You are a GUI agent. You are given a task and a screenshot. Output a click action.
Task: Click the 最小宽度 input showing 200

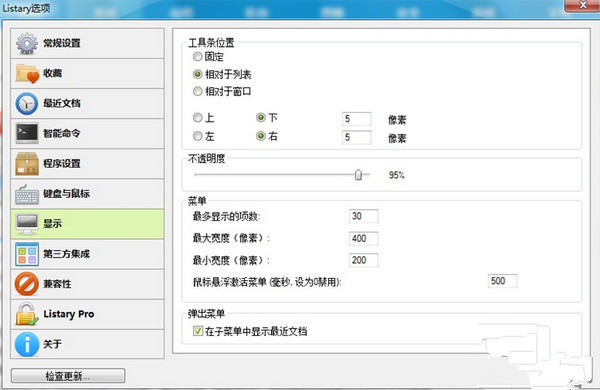(x=364, y=260)
